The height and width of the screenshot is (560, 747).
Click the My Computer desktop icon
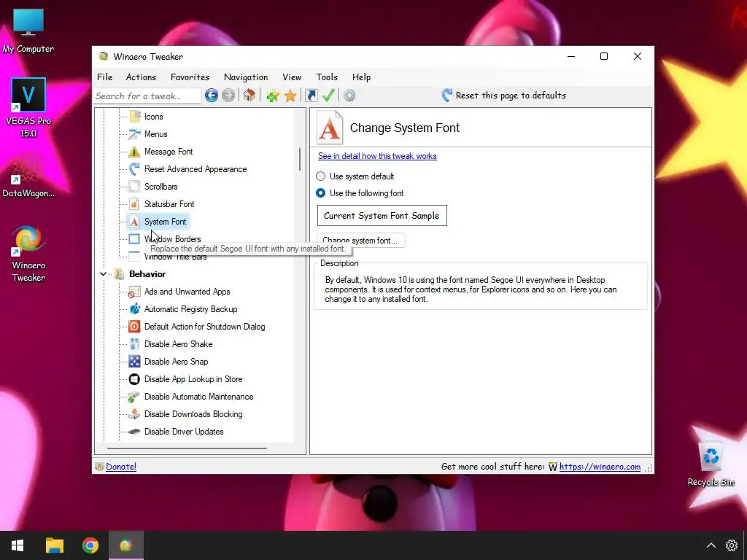coord(28,31)
